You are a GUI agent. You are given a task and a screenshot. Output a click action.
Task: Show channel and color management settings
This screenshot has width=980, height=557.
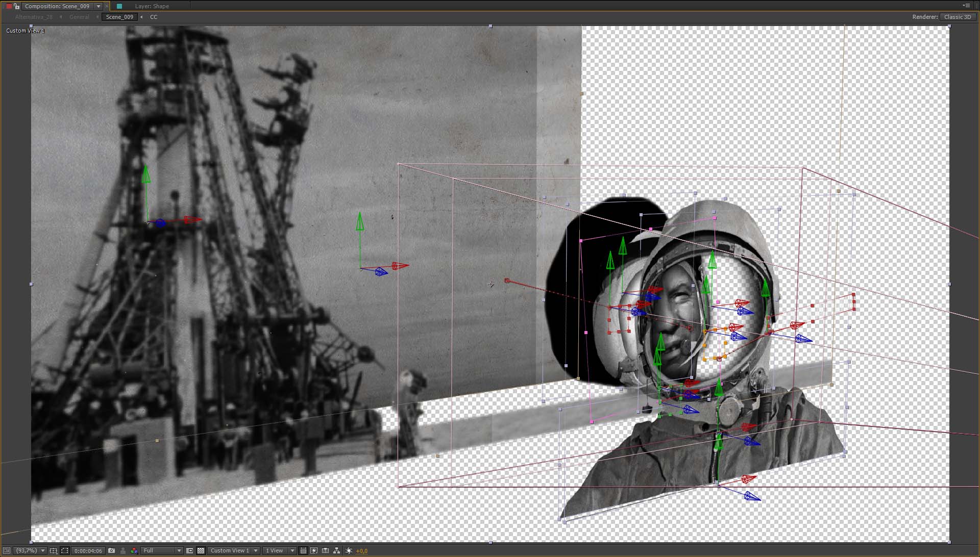click(134, 550)
